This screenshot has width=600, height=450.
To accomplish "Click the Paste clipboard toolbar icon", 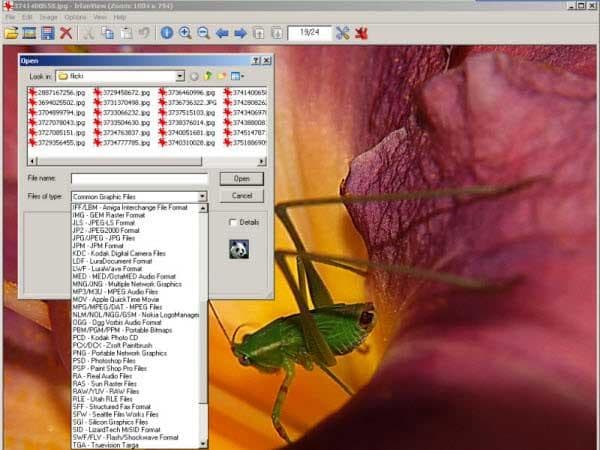I will tap(126, 33).
